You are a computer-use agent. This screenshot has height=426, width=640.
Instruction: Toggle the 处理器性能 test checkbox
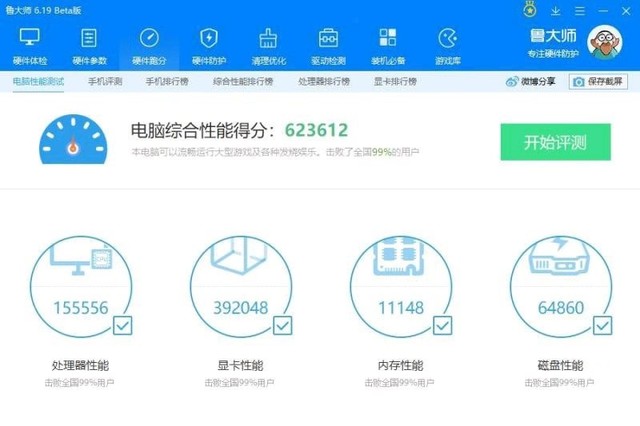pos(122,326)
